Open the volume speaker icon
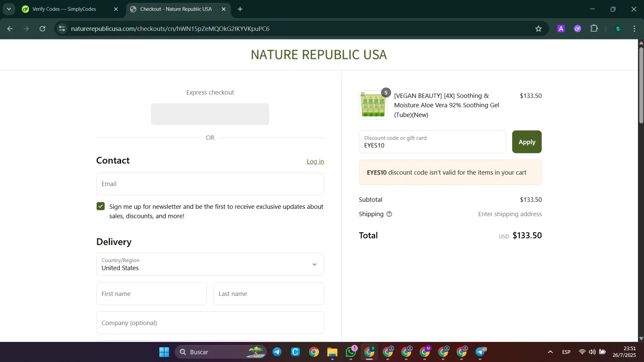 pos(592,352)
